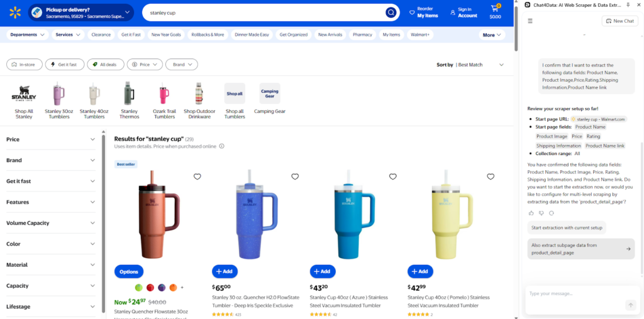Add the $42.99 Pomelo Stanley Cup
This screenshot has height=319, width=644.
click(420, 271)
